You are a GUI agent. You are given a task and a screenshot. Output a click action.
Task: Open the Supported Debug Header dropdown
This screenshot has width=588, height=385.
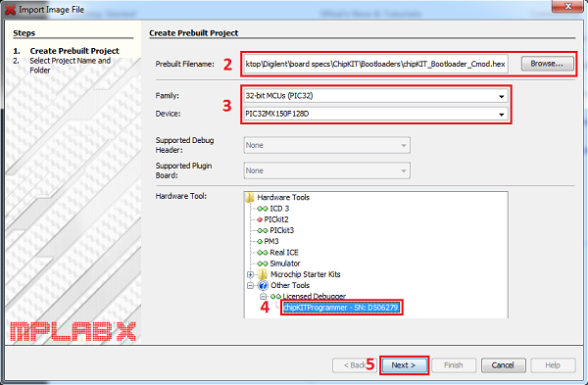tap(326, 145)
